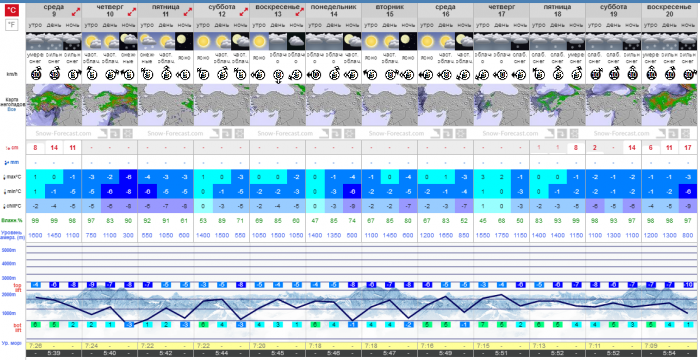The image size is (700, 360).
Task: Open четверг 17 snowfall map
Action: click(501, 105)
